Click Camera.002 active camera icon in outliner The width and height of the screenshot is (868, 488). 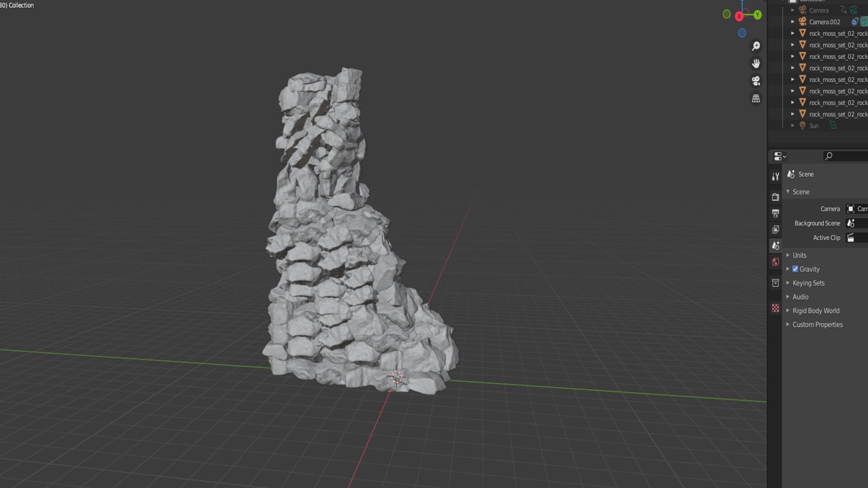click(864, 22)
